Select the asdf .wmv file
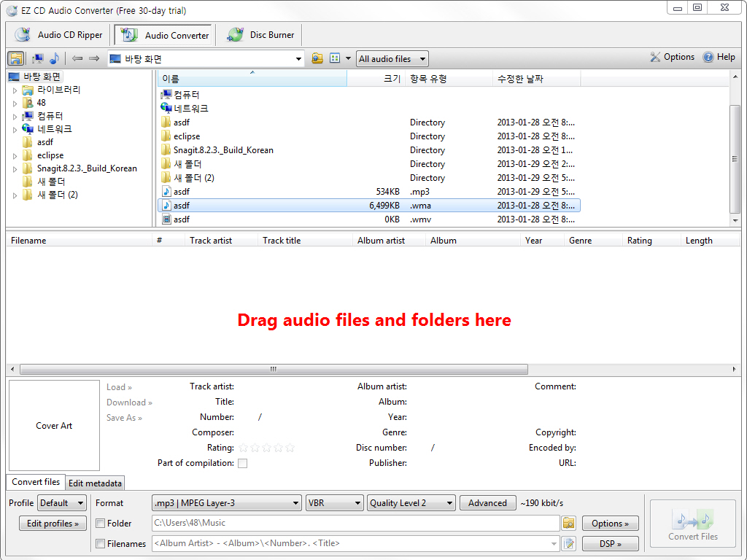Image resolution: width=747 pixels, height=560 pixels. [x=368, y=219]
